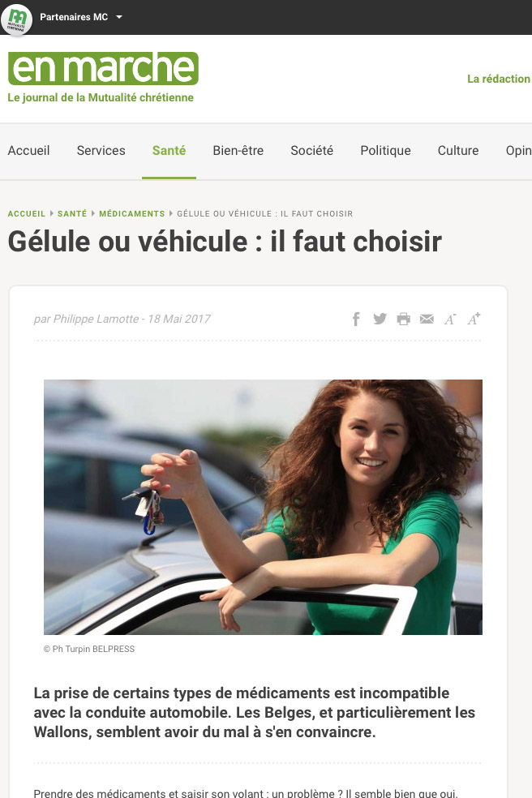The width and height of the screenshot is (532, 798).
Task: Click the SANTÉ breadcrumb link
Action: point(72,214)
